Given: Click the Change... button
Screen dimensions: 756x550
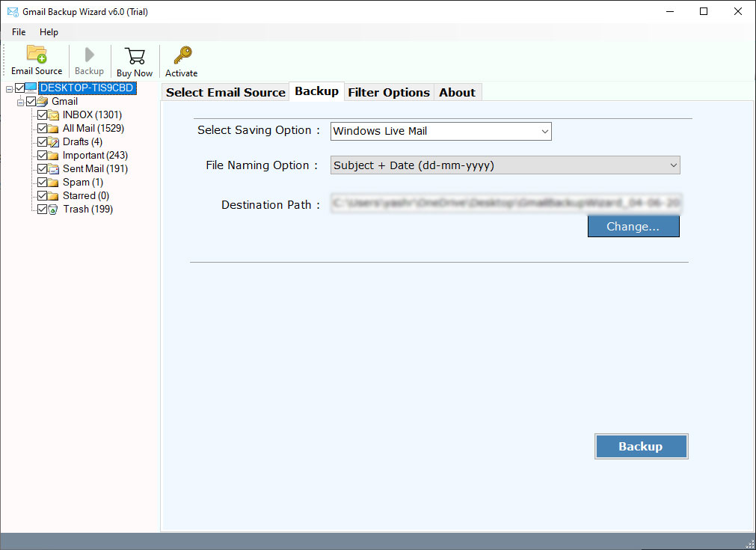Looking at the screenshot, I should click(x=633, y=226).
